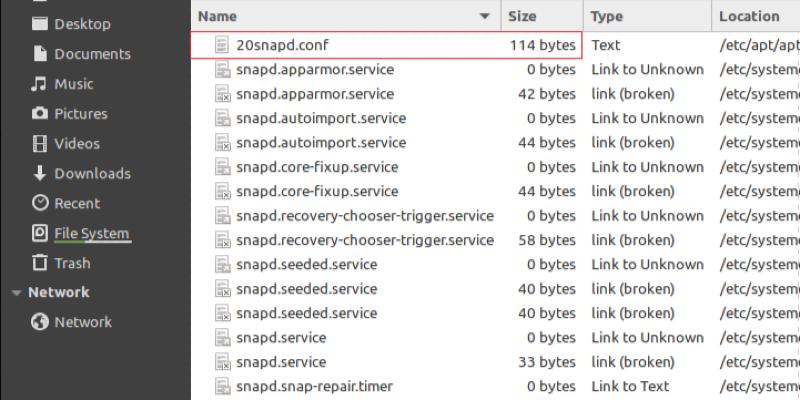Click the Videos film icon
Viewport: 800px width, 400px height.
(x=40, y=143)
